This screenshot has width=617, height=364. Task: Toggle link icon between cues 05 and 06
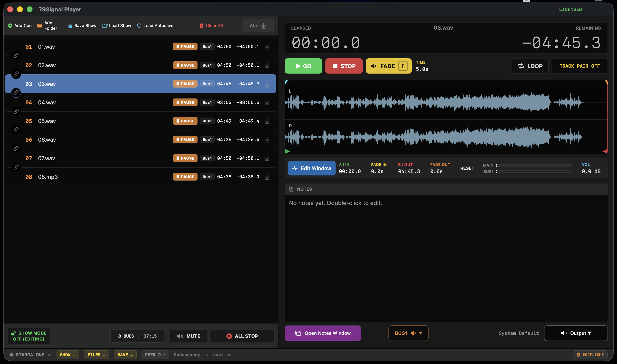16,130
